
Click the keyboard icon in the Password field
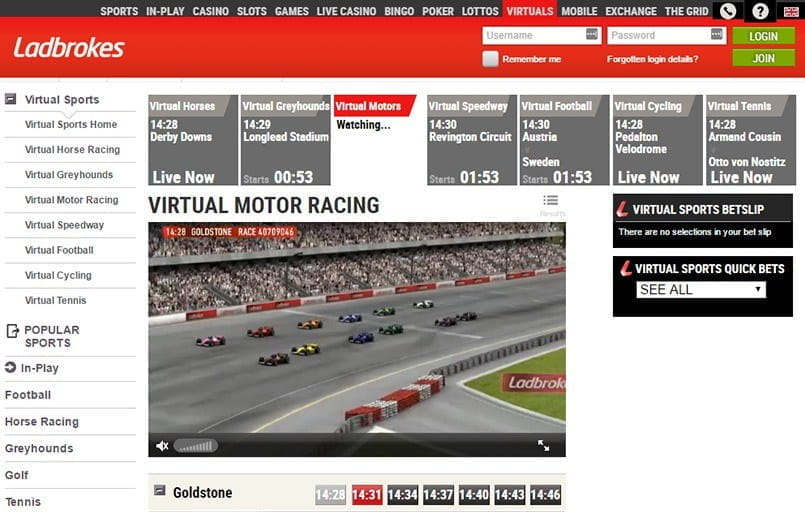tap(717, 34)
